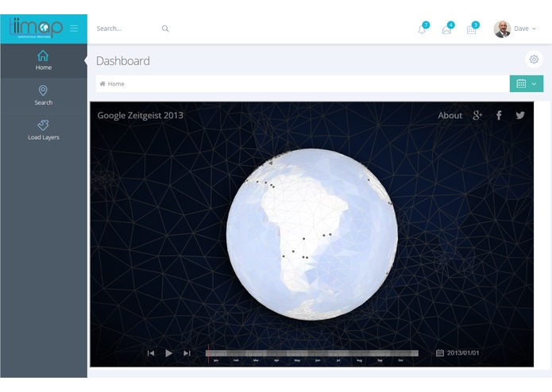This screenshot has width=552, height=392.
Task: Open the messages envelope icon
Action: (x=446, y=30)
